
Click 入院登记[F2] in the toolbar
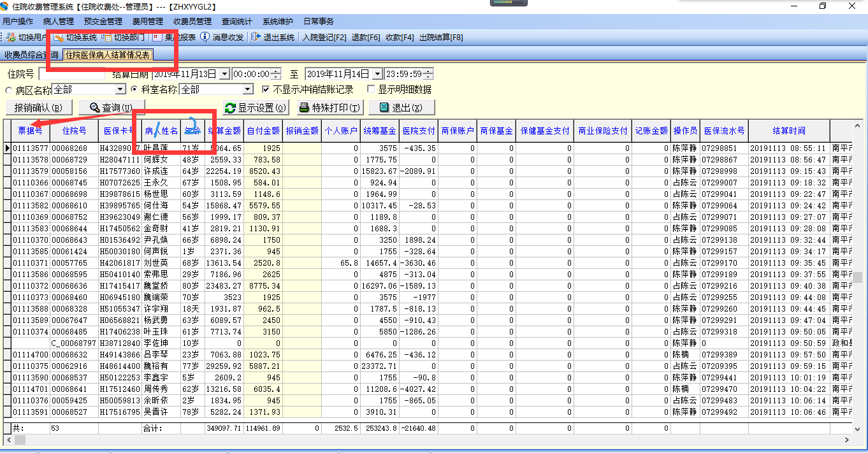point(324,38)
